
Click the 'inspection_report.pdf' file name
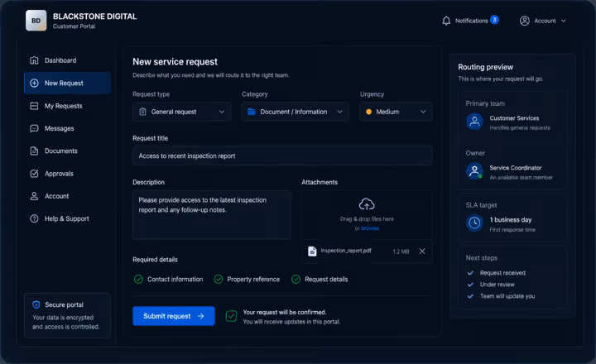[x=346, y=251]
